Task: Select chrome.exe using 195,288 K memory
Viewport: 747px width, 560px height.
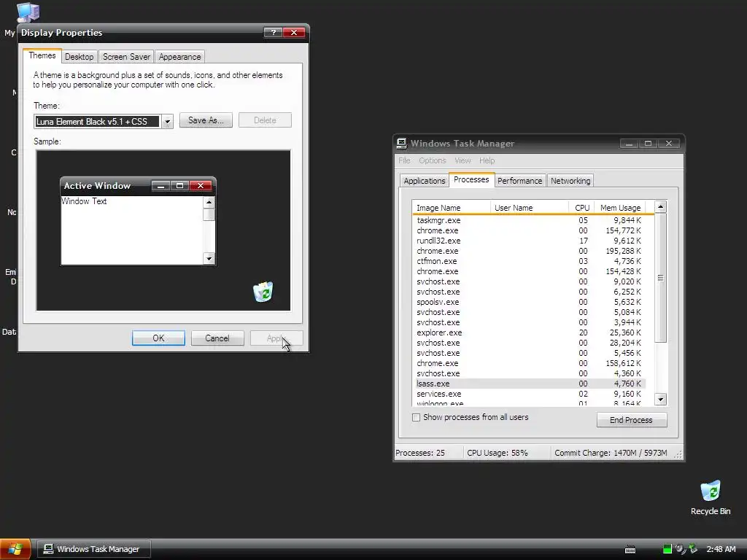Action: 529,251
